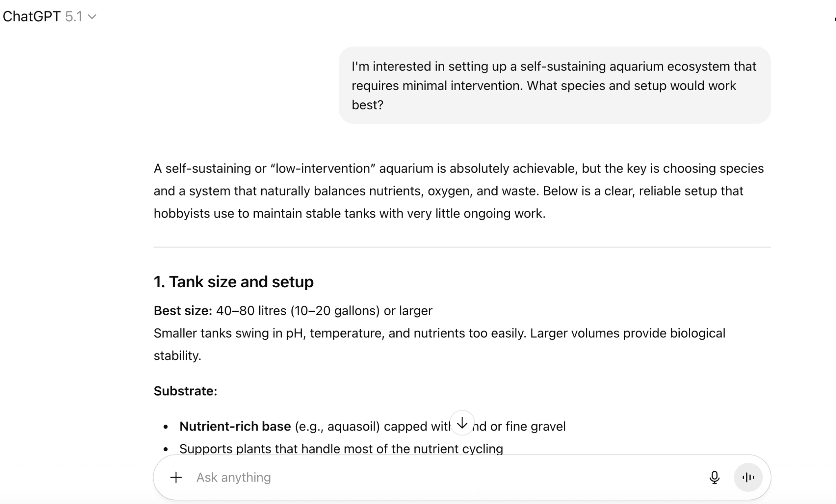
Task: Focus the "Ask anything" message field
Action: (408, 477)
